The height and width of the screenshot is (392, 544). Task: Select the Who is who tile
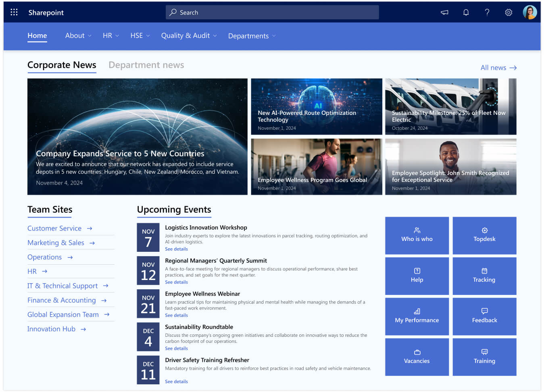coord(417,236)
